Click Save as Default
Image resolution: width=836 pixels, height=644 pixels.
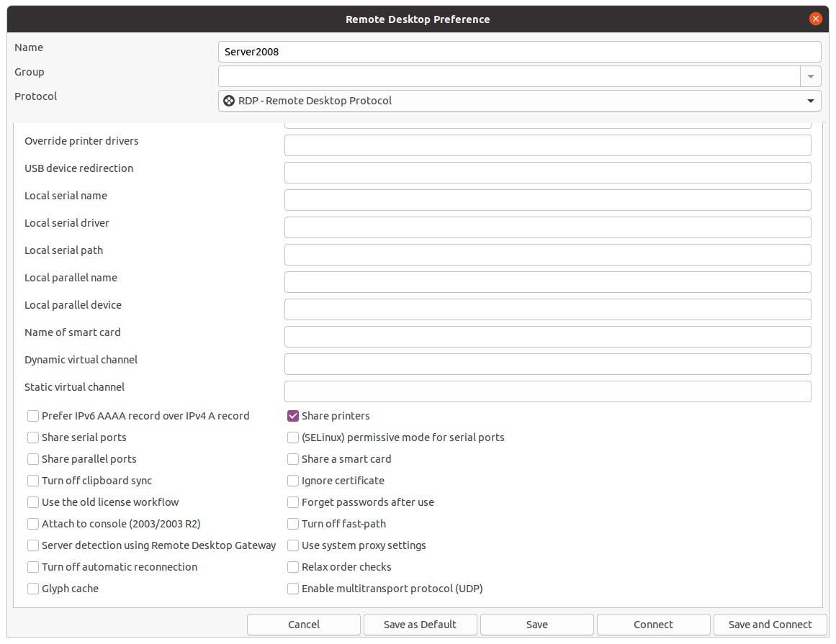tap(420, 625)
